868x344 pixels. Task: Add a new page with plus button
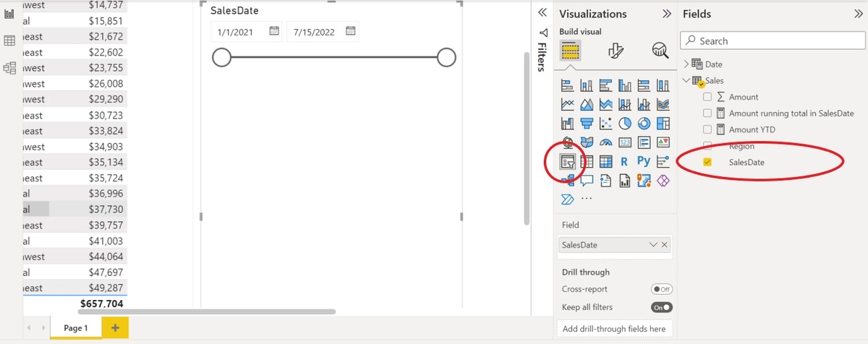pyautogui.click(x=115, y=328)
